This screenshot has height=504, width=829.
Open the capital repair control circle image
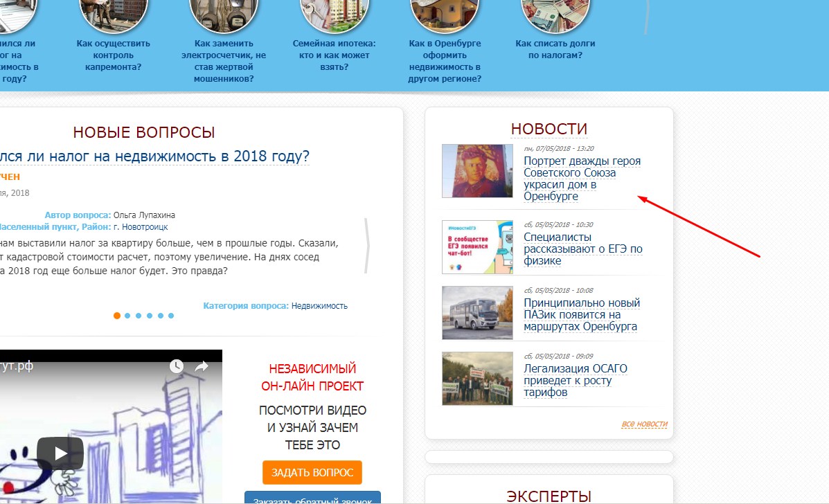tap(113, 14)
